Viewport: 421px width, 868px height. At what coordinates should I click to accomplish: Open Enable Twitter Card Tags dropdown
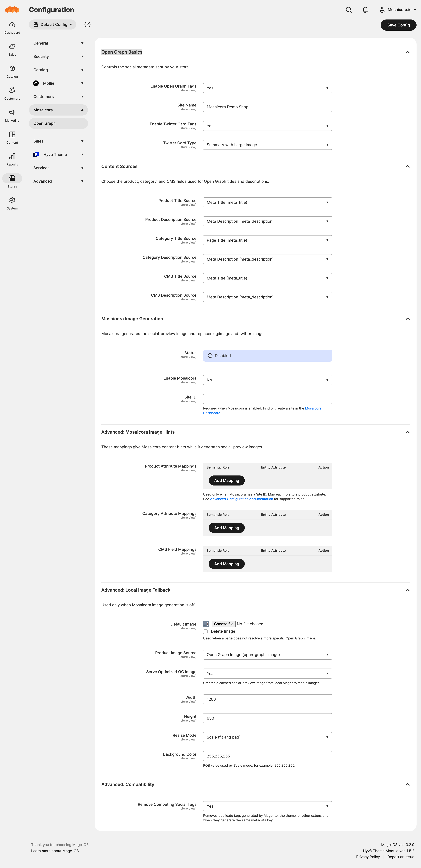pos(267,126)
